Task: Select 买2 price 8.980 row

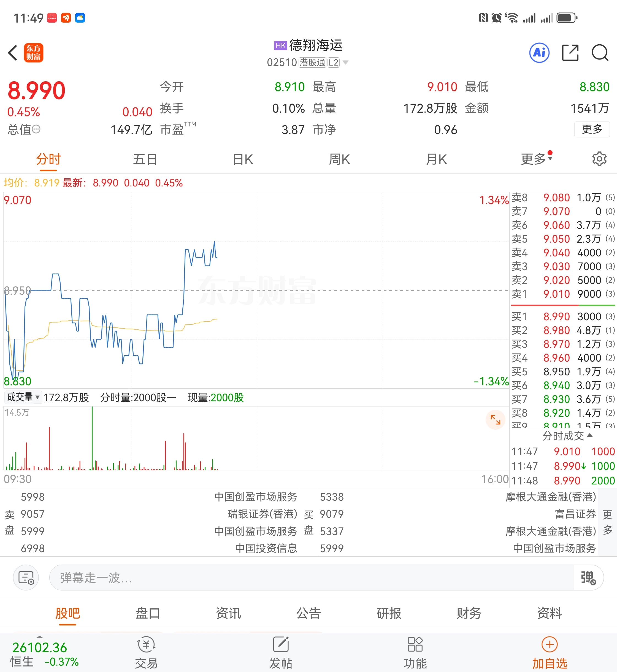Action: click(x=563, y=330)
